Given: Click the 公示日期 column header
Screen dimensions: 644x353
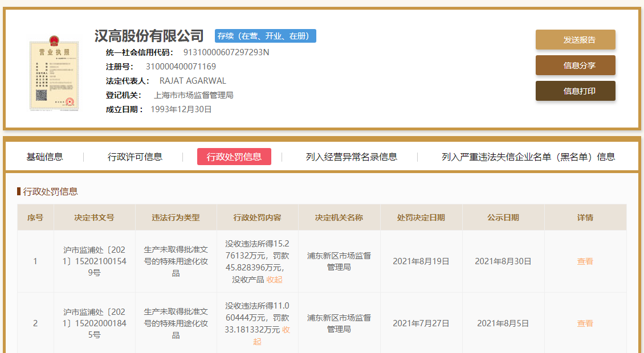Looking at the screenshot, I should (503, 217).
